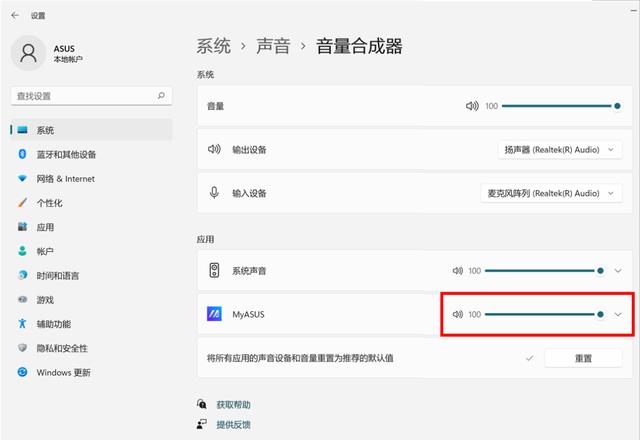Open 网络 & Internet settings

pyautogui.click(x=91, y=178)
